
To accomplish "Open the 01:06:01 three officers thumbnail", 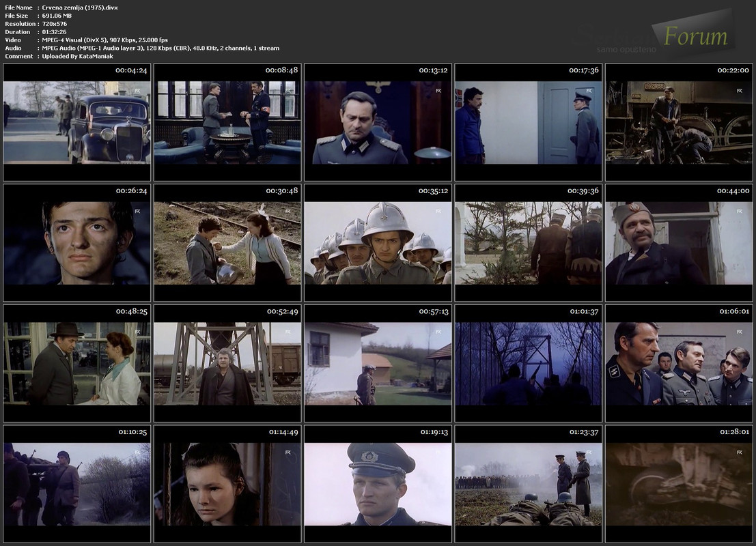I will coord(679,363).
